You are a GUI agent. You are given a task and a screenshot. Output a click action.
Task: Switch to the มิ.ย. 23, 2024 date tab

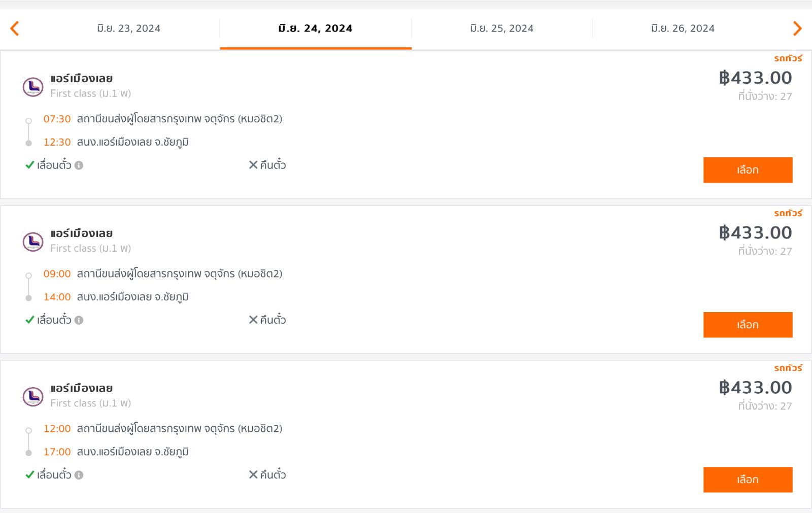tap(128, 28)
